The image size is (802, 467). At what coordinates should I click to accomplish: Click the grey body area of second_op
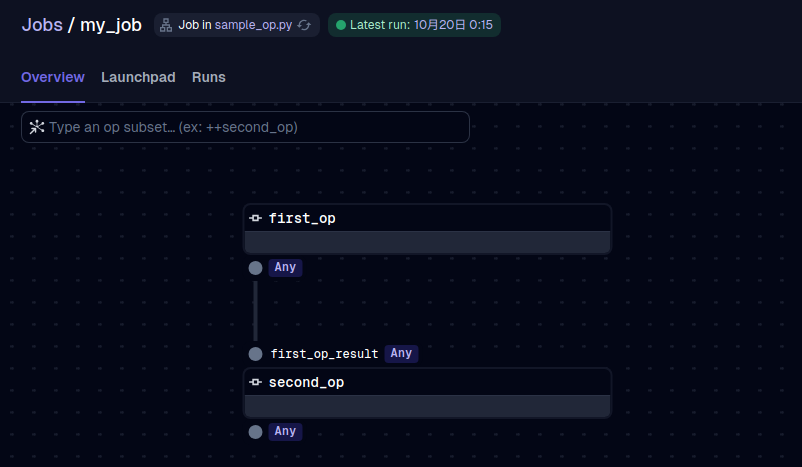(x=428, y=406)
